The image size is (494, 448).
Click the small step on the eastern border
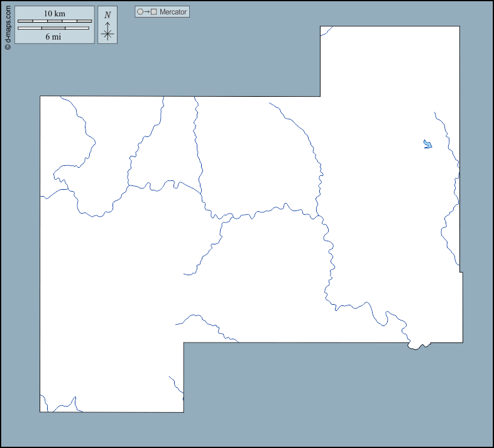pos(461,272)
